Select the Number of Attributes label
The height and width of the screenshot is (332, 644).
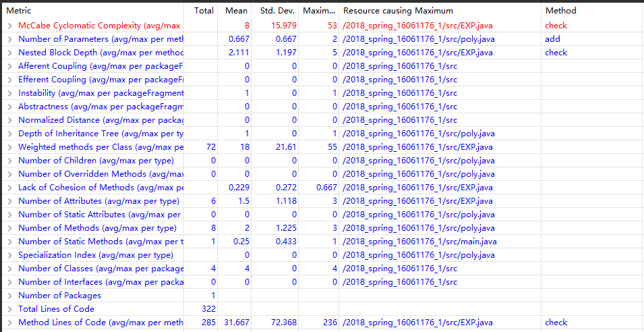pos(99,201)
